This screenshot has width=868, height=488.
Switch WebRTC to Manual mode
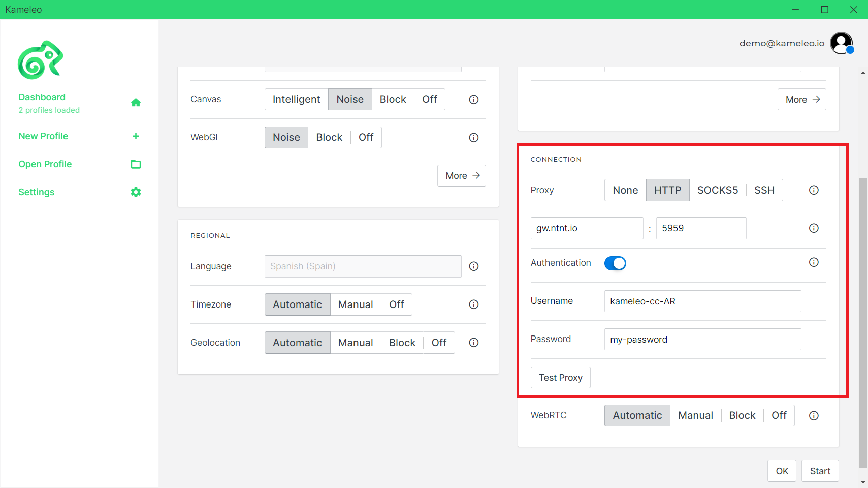[x=695, y=415]
